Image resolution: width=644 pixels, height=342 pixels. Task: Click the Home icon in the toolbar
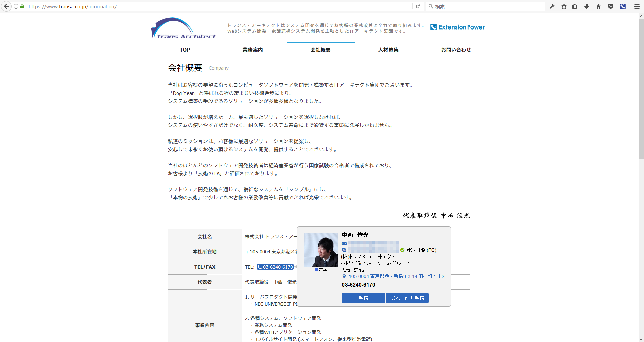point(599,6)
